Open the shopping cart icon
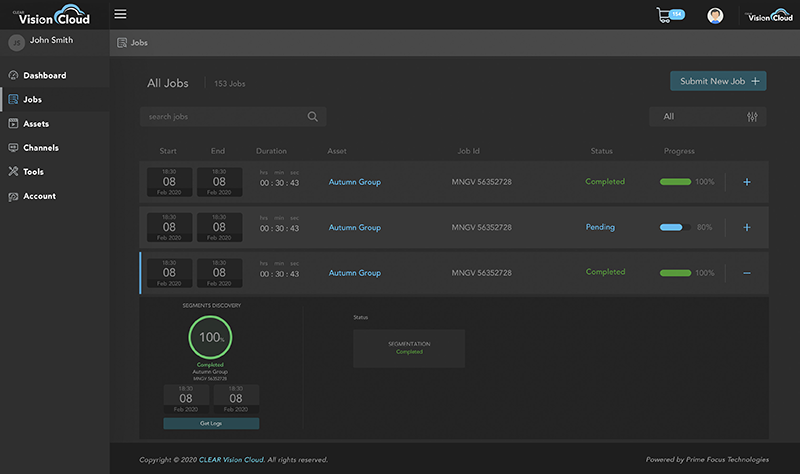Viewport: 800px width, 474px height. 663,15
